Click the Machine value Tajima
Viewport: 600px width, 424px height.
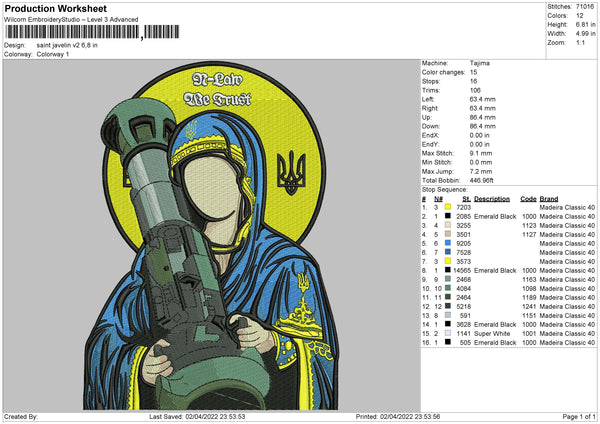[479, 63]
